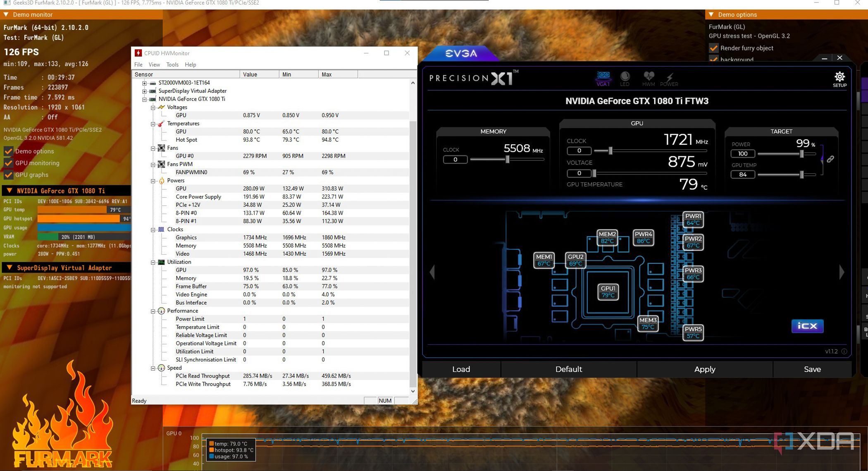Viewport: 868px width, 471px height.
Task: Click the CPUID HWMonitor title bar icon
Action: (x=138, y=53)
